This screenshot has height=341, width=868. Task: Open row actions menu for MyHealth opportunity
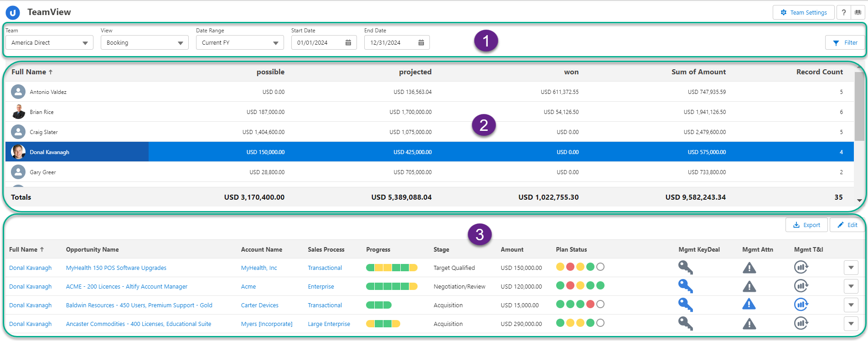click(x=851, y=268)
